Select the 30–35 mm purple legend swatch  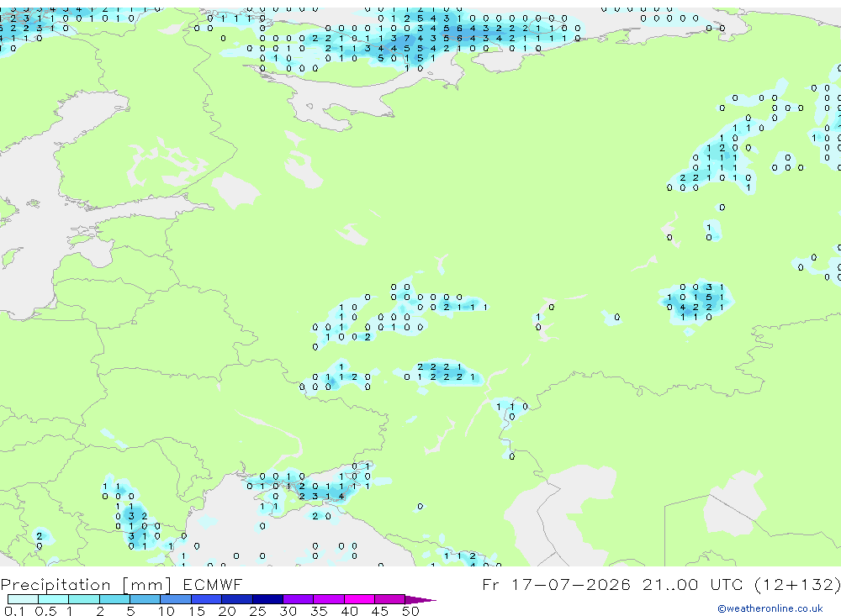tap(299, 599)
